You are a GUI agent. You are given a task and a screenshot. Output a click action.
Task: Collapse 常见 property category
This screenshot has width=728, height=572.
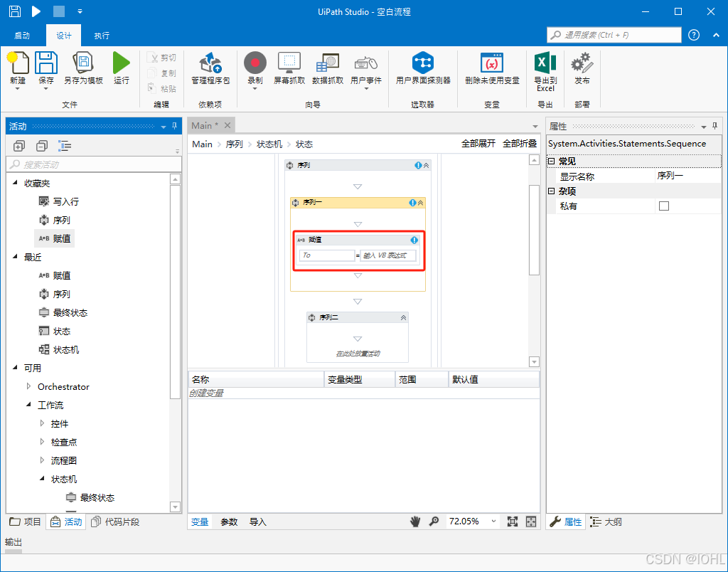pos(551,161)
